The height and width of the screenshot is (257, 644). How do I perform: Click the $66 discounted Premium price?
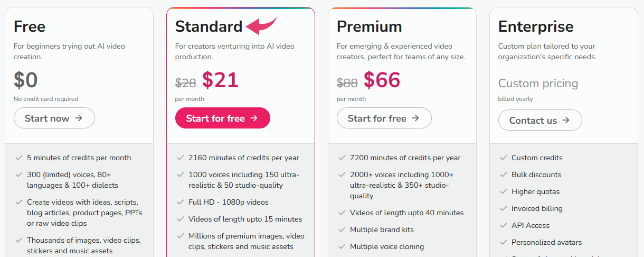tap(382, 80)
